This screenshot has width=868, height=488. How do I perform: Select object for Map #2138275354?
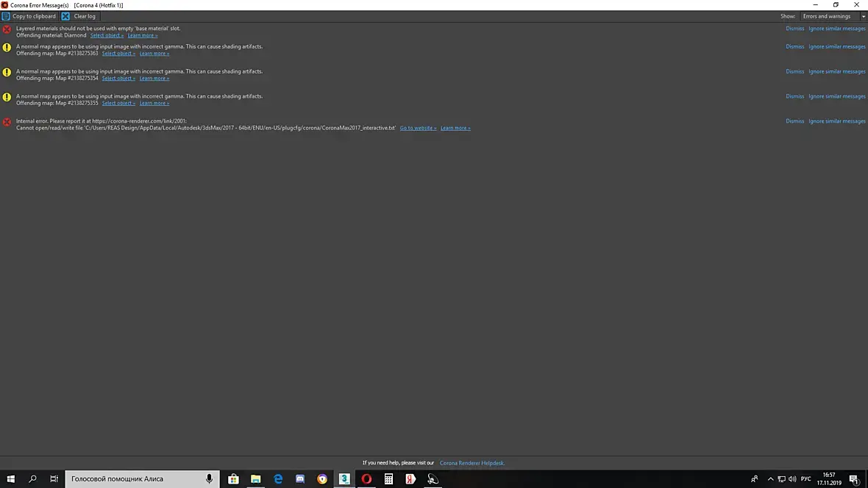pos(118,79)
